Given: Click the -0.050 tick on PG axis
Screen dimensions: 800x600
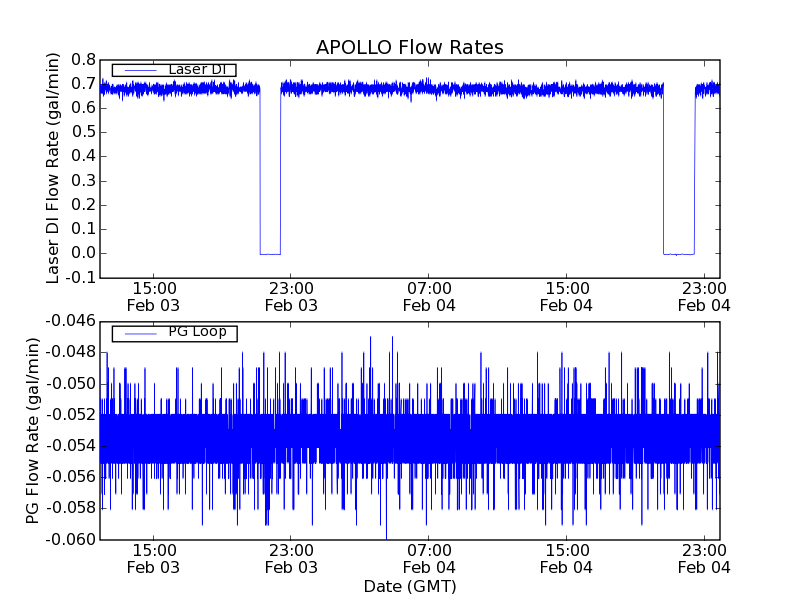Looking at the screenshot, I should (71, 384).
